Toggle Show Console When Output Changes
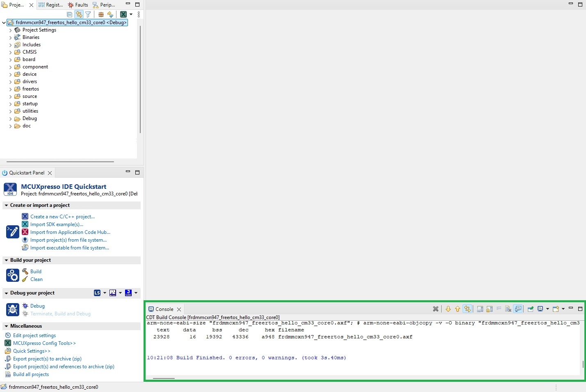Image resolution: width=586 pixels, height=392 pixels. coord(518,309)
